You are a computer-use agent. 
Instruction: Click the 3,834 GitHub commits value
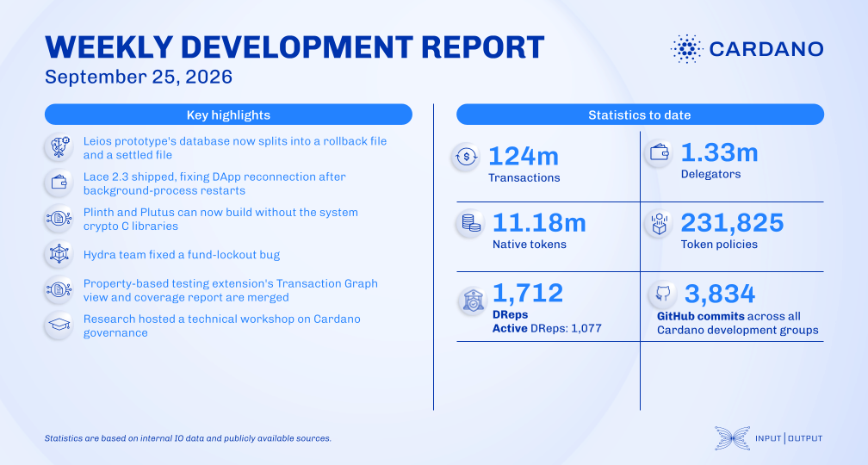click(720, 294)
